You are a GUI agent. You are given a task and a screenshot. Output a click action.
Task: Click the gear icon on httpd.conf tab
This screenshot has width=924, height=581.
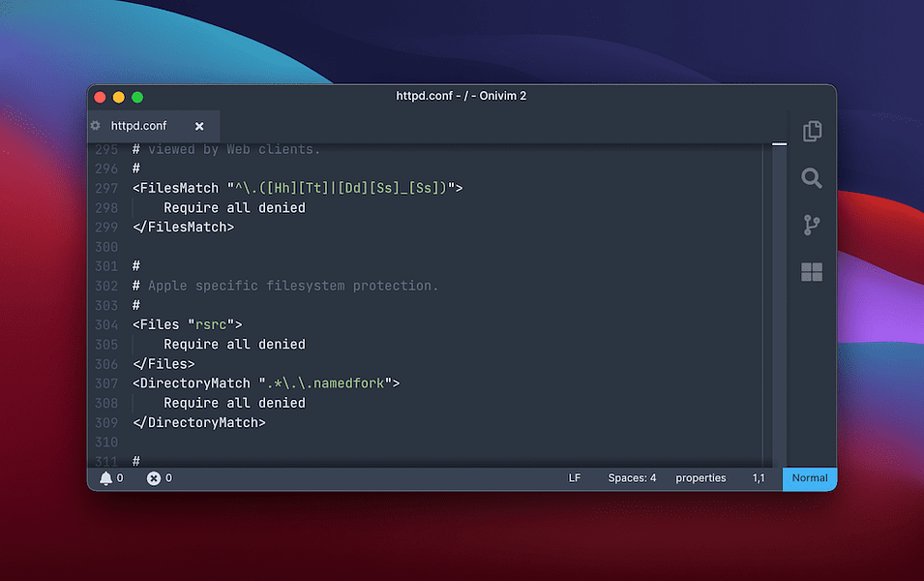click(95, 126)
